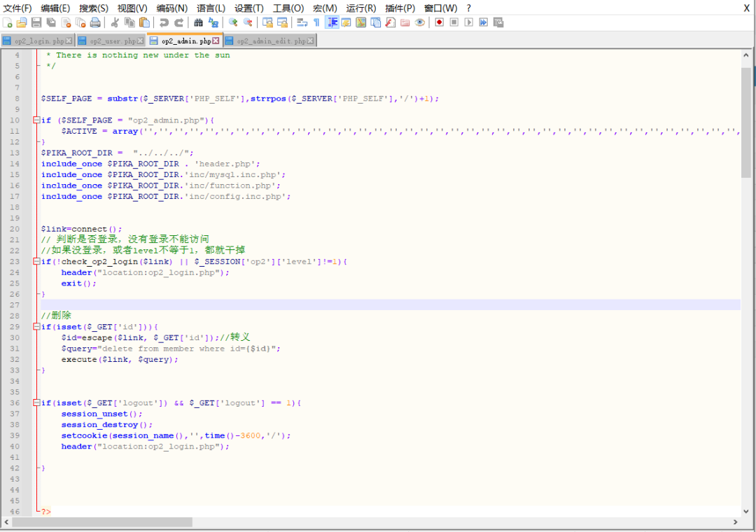Open the 语言(L) menu
The height and width of the screenshot is (532, 756).
point(211,8)
